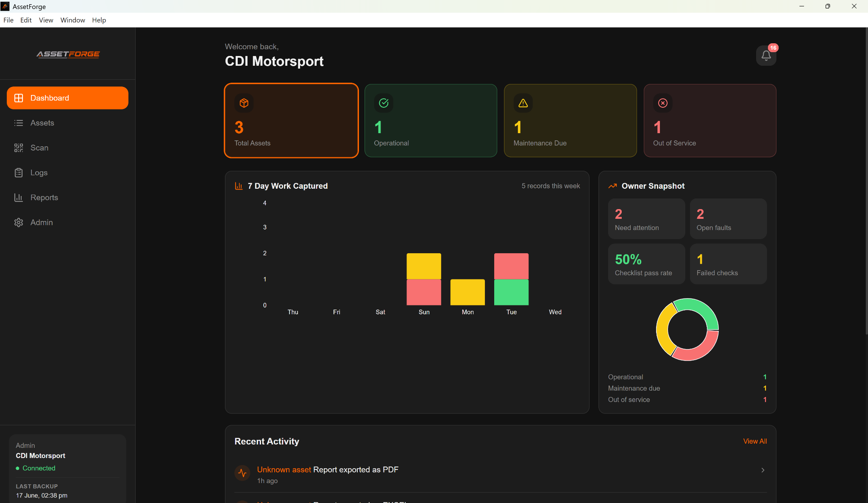Select the Total Assets card
The width and height of the screenshot is (868, 503).
coord(291,120)
